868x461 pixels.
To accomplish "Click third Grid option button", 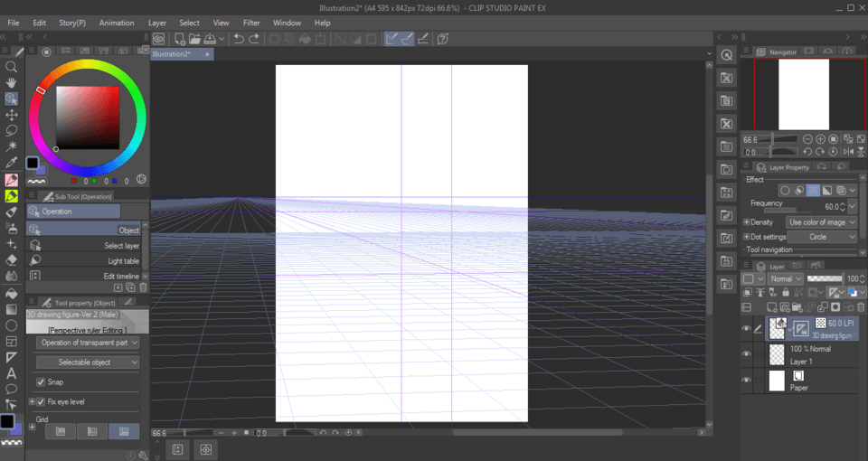I will click(x=124, y=431).
